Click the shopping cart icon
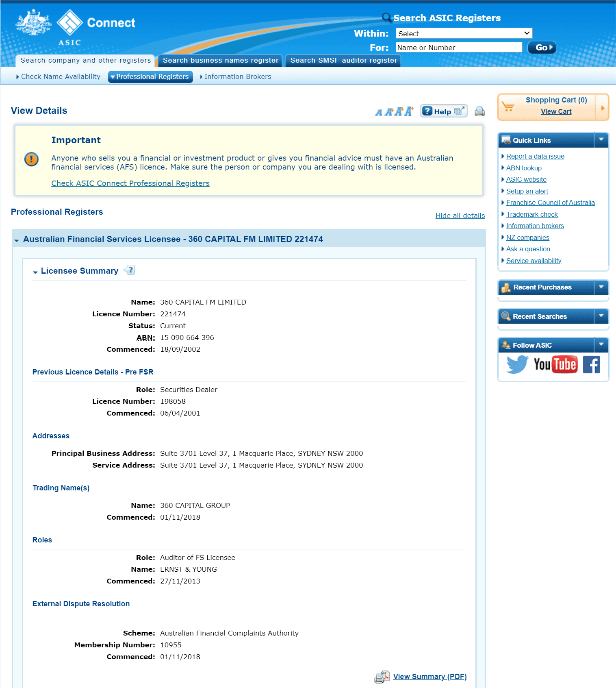 point(508,107)
